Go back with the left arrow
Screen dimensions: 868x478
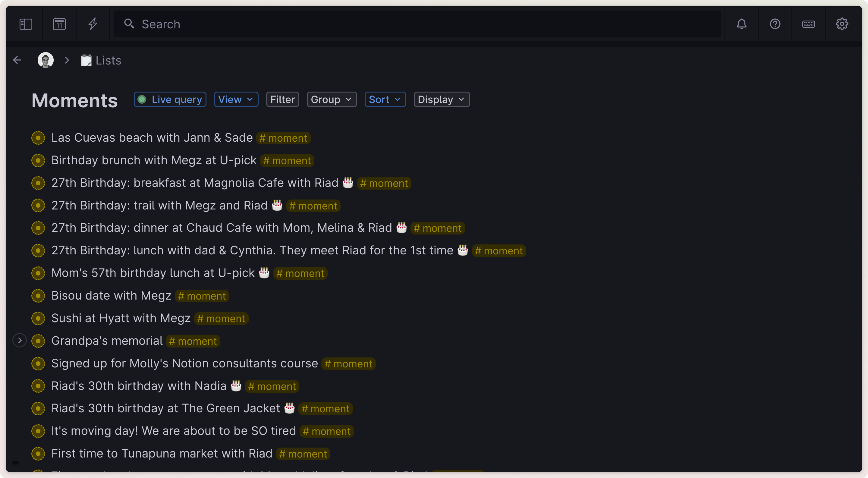17,60
